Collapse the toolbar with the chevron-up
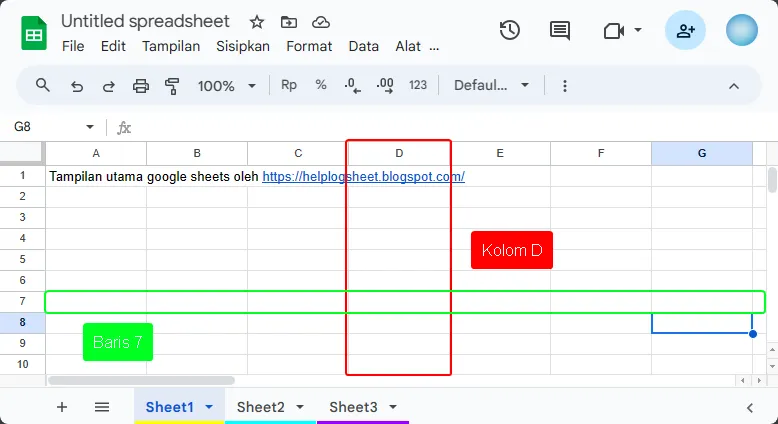This screenshot has height=424, width=778. tap(734, 86)
